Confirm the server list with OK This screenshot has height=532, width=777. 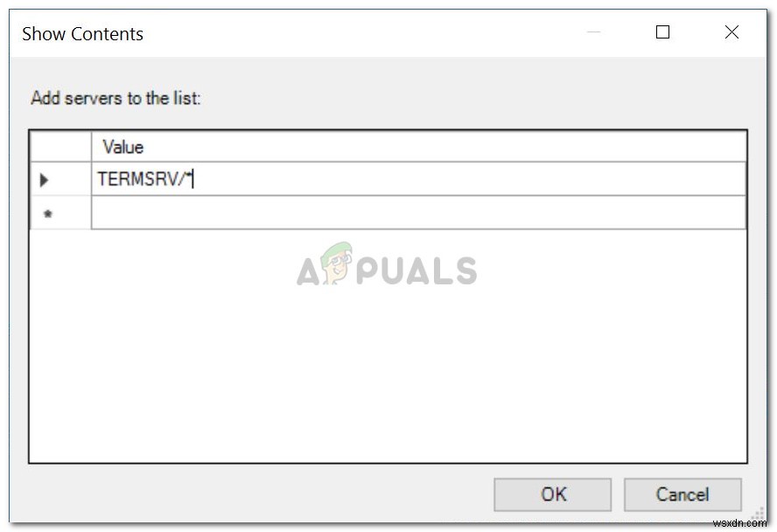point(552,494)
